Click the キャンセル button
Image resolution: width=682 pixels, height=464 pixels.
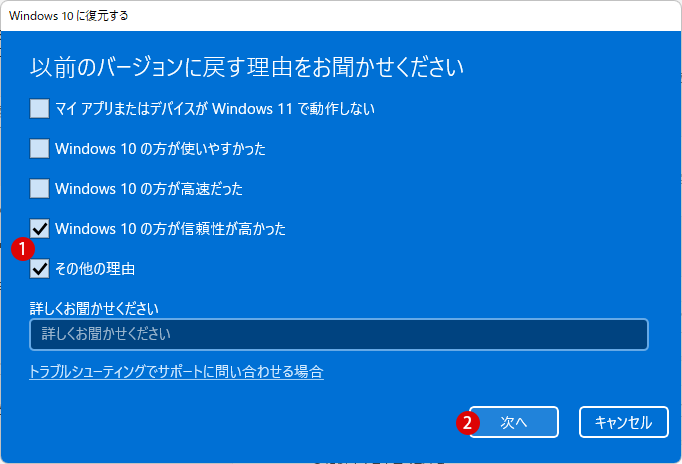623,422
